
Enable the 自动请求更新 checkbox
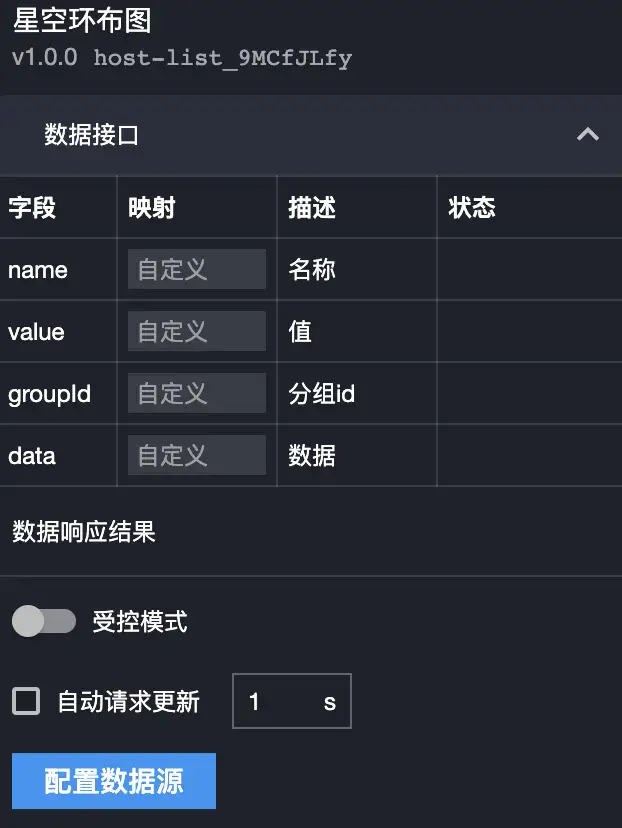pyautogui.click(x=26, y=701)
